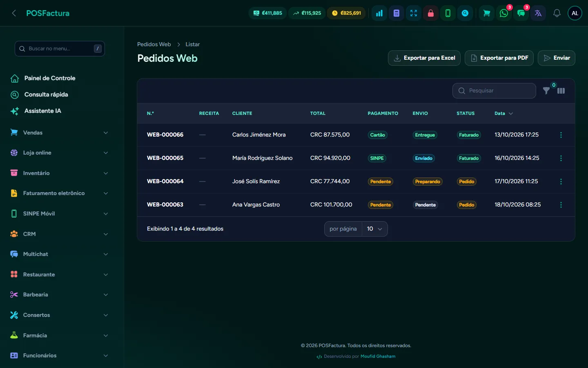Open the green mobile phone icon

coord(448,13)
